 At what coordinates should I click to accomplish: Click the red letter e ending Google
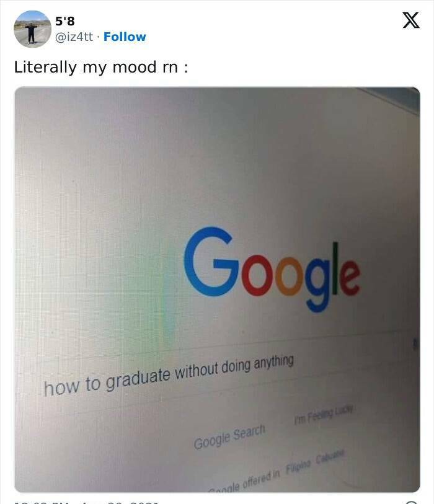[x=350, y=277]
